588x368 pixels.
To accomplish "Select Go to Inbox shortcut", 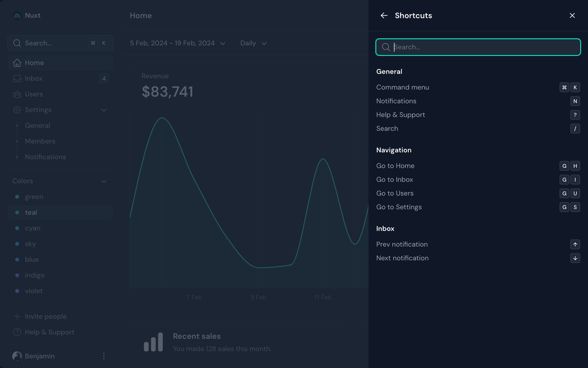I will (395, 179).
